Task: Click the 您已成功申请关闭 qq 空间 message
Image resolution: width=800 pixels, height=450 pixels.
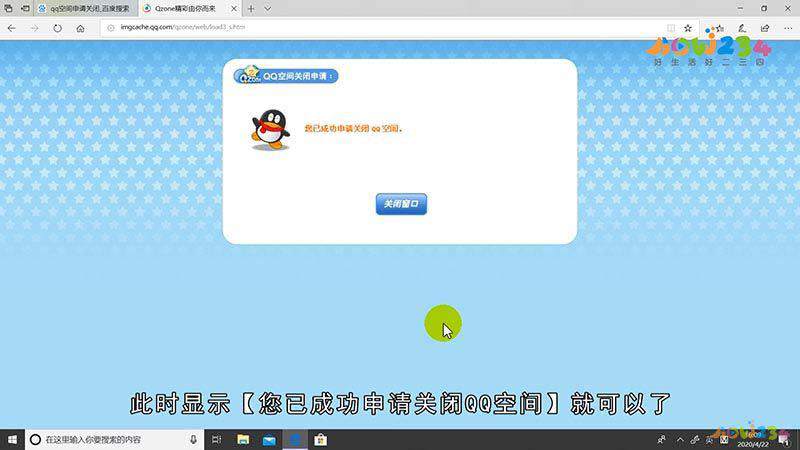Action: coord(353,129)
